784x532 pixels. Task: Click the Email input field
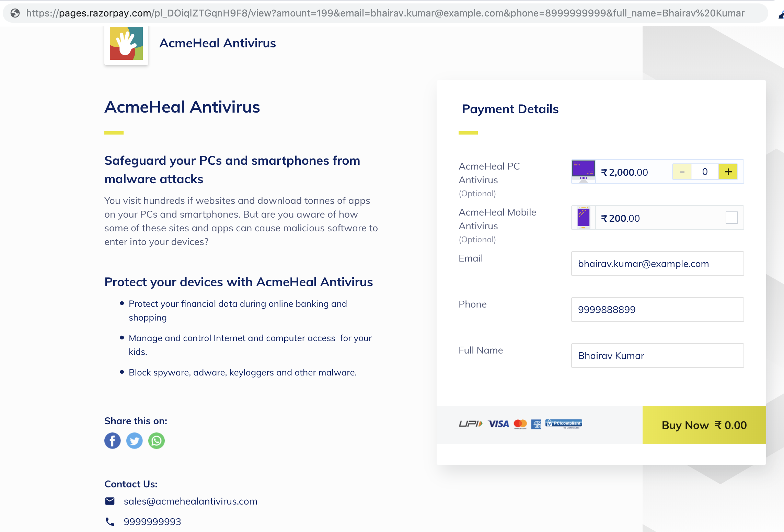[x=657, y=264]
